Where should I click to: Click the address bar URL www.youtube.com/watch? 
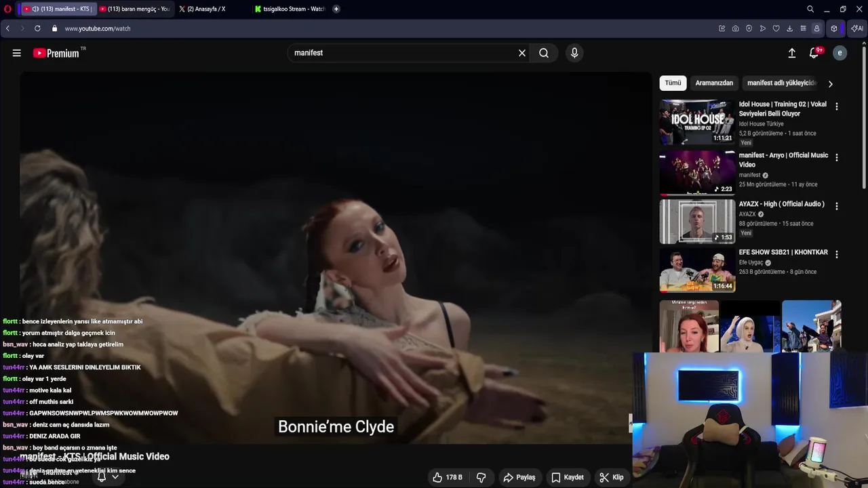point(98,28)
